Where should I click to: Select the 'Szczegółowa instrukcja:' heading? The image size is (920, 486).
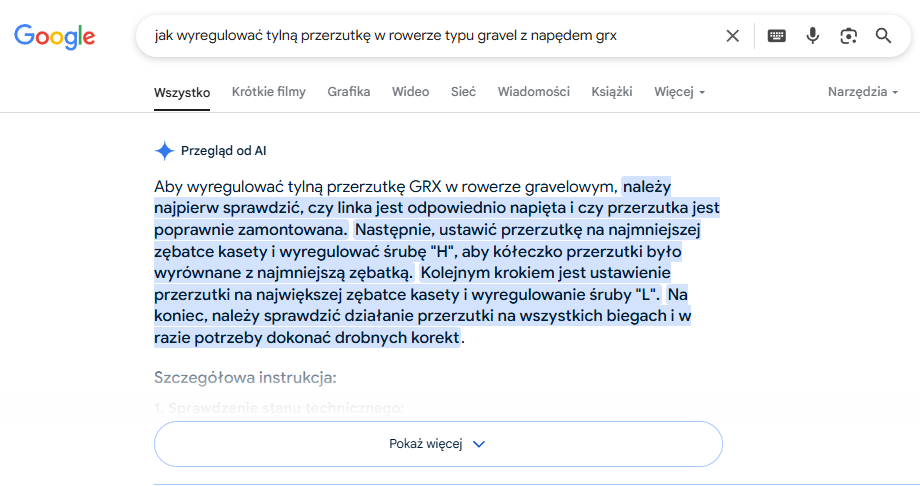(x=245, y=377)
